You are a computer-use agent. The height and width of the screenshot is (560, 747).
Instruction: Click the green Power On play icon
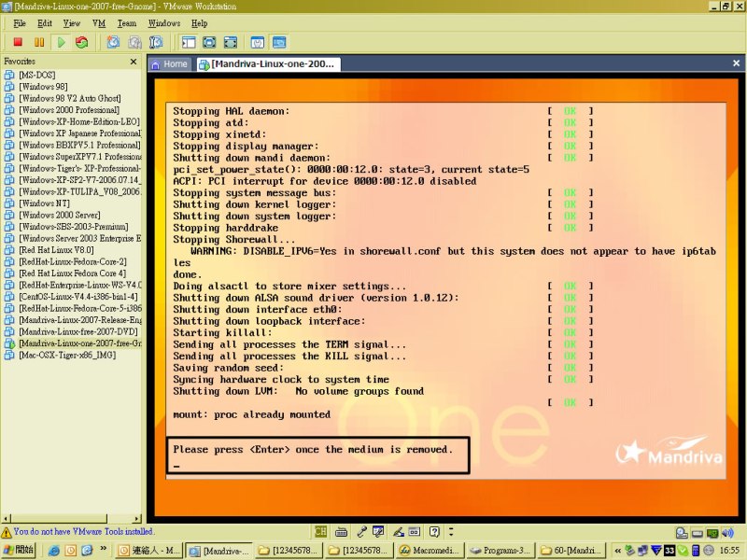coord(61,42)
